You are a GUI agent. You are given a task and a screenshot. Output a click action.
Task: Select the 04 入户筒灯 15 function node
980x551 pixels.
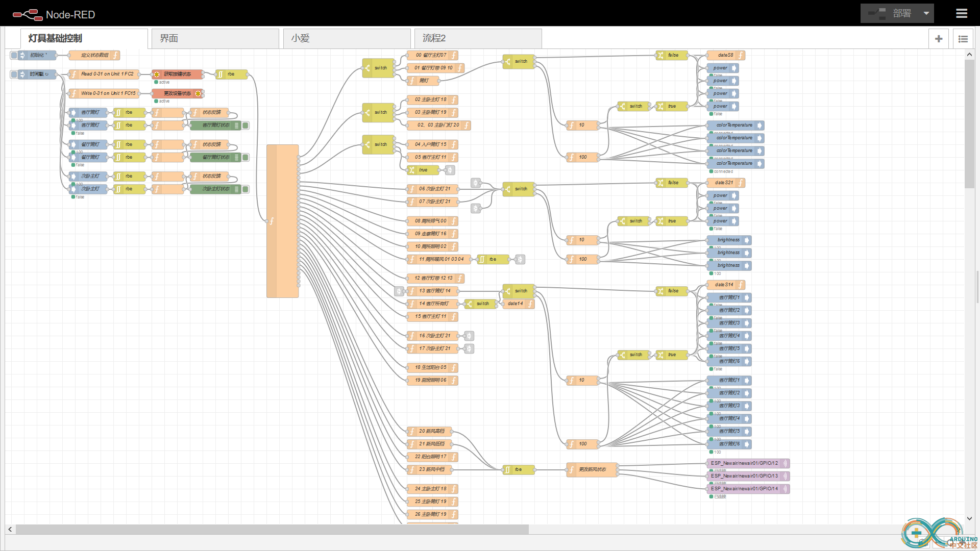pos(432,144)
